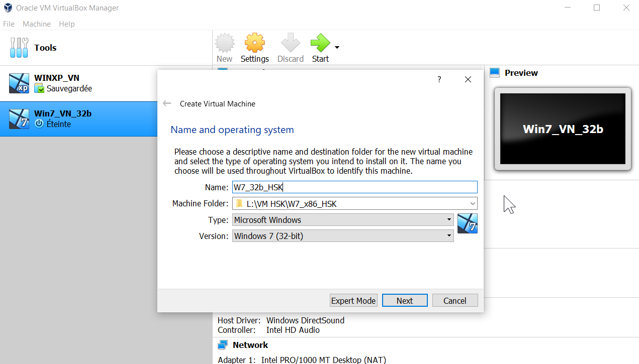Viewport: 639px width, 364px height.
Task: Maximize the VirtualBox Manager window
Action: (x=597, y=8)
